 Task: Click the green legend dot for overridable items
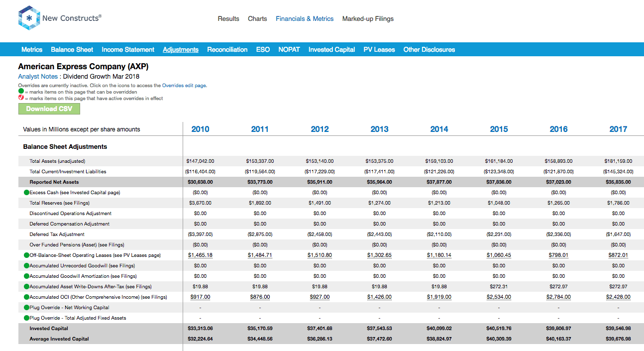tap(21, 92)
